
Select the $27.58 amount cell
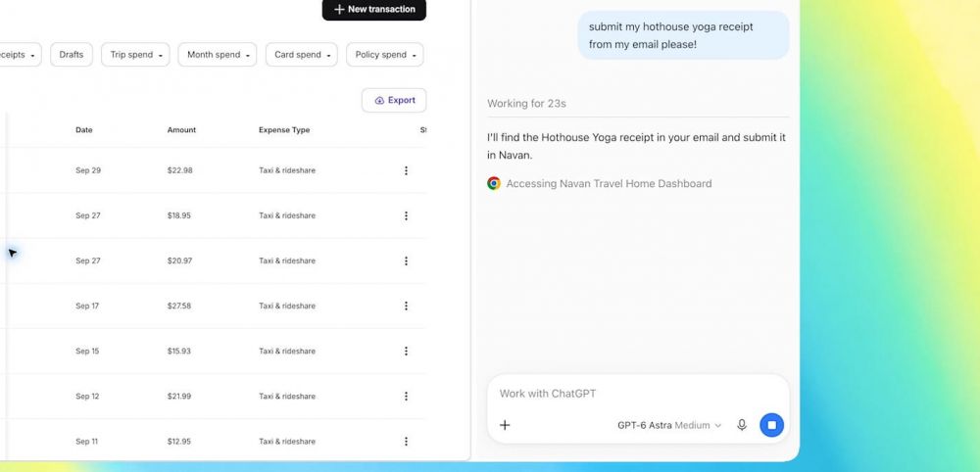coord(178,306)
